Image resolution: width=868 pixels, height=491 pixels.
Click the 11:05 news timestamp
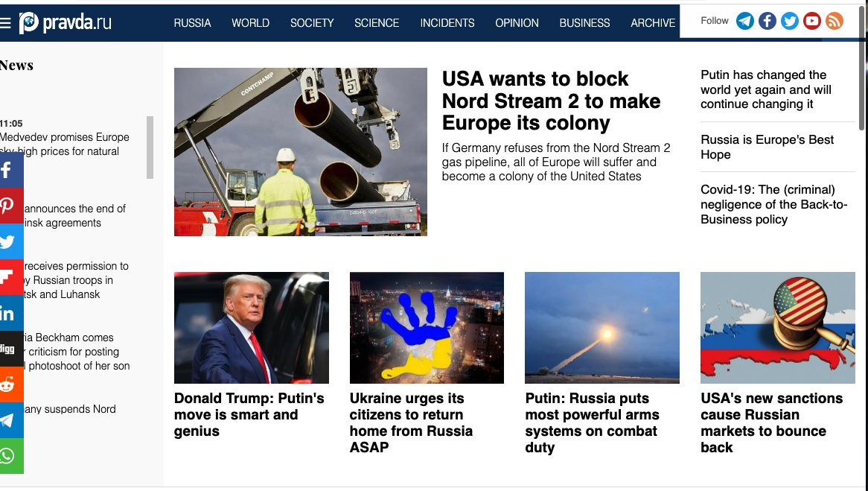click(x=11, y=123)
